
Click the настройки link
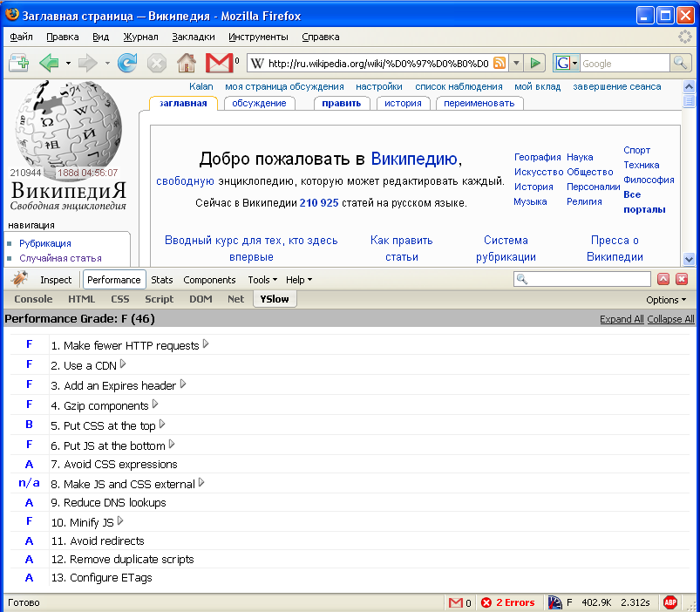point(379,86)
